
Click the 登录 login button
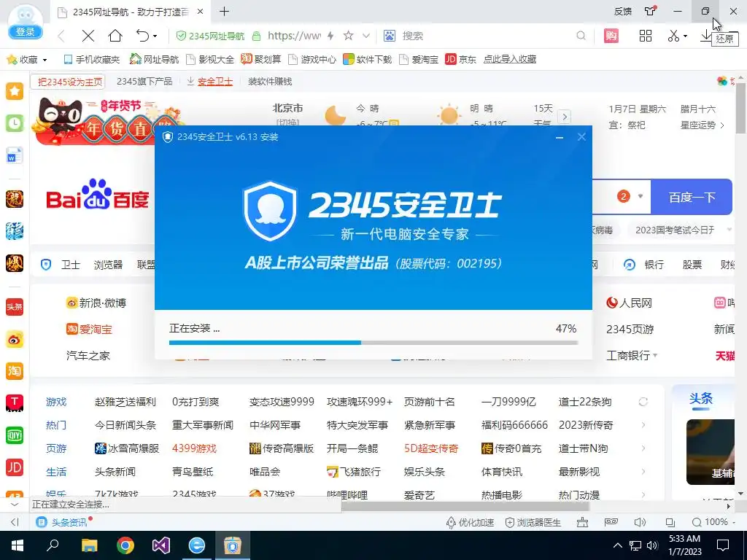(26, 32)
